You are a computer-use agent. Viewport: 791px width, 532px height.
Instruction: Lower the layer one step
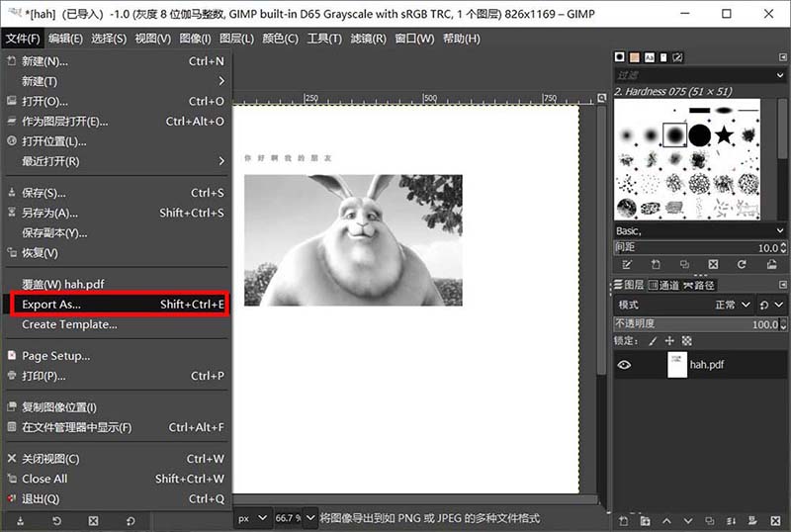[x=688, y=521]
